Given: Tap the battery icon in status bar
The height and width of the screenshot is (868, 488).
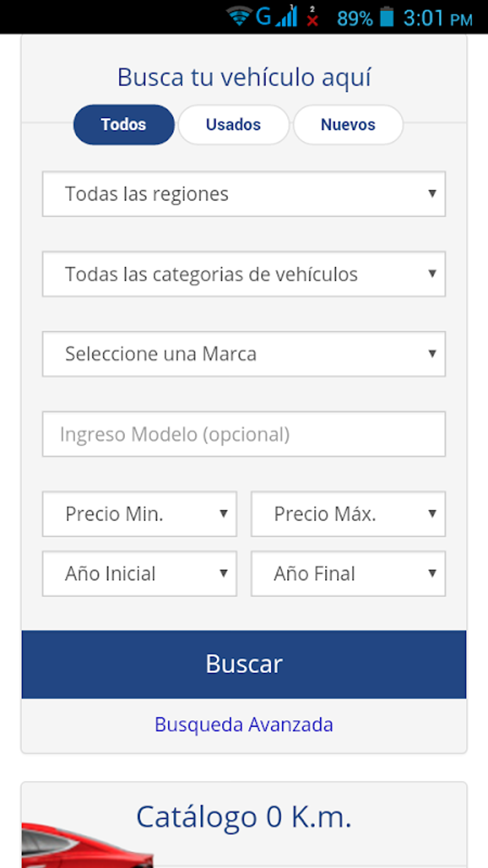Looking at the screenshot, I should coord(387,17).
